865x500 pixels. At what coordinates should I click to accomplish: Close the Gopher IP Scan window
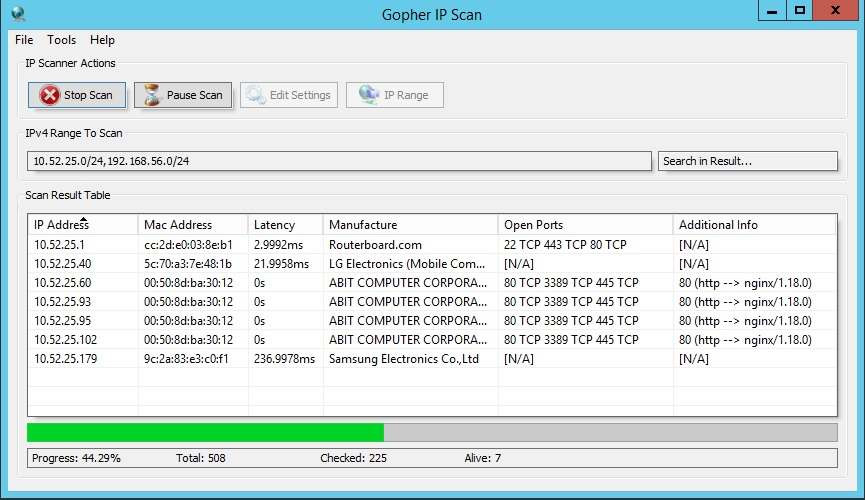click(x=835, y=10)
